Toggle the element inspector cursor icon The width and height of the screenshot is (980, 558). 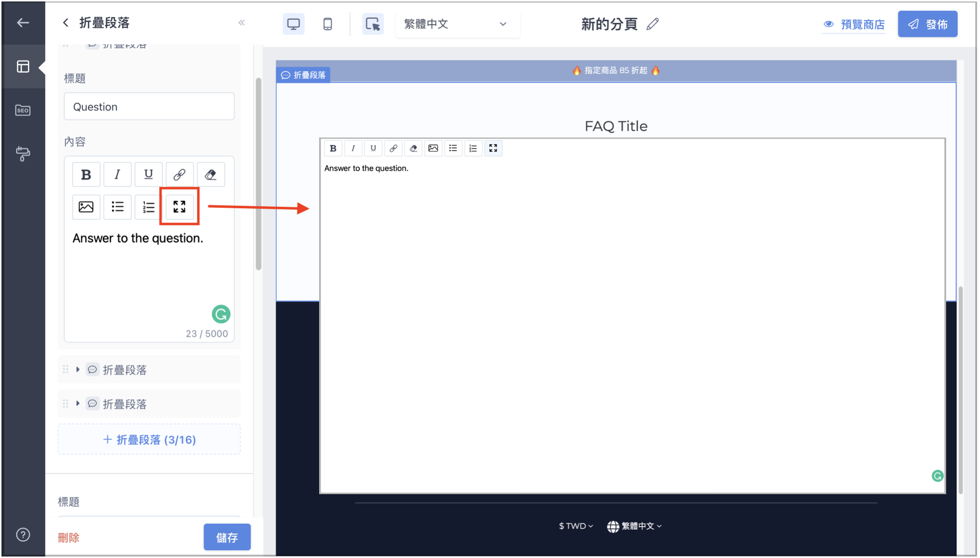click(x=373, y=24)
